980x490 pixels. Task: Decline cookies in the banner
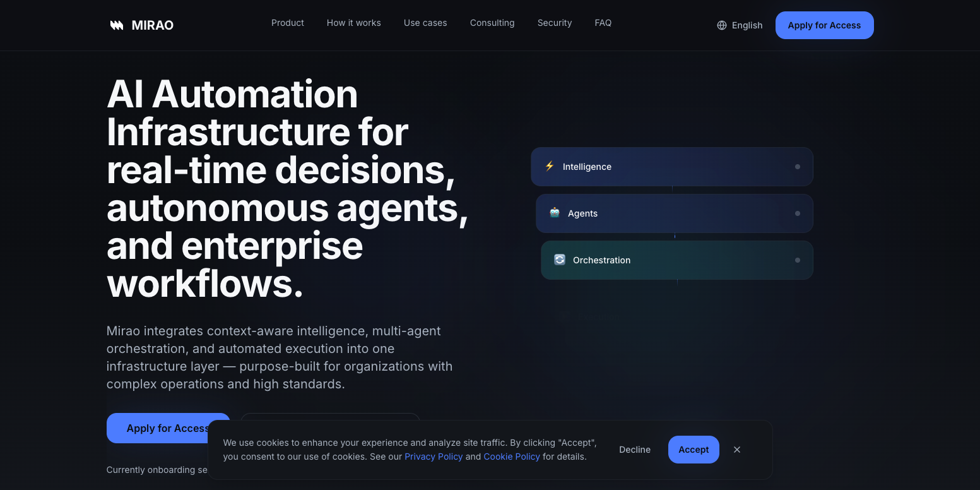635,450
